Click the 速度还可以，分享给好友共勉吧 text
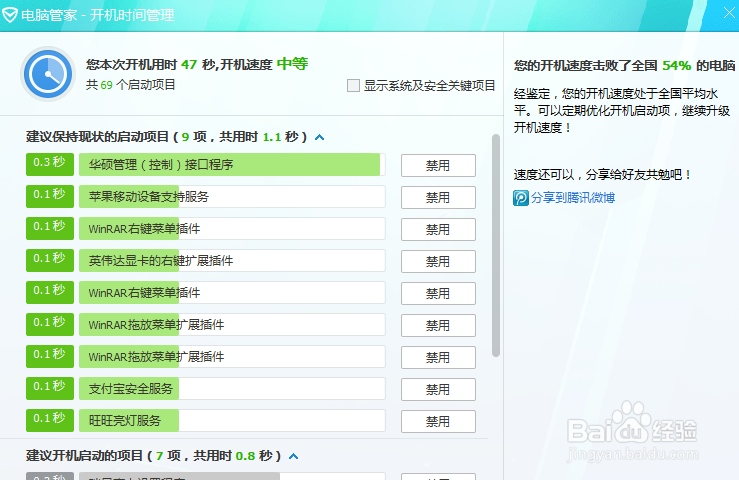739x480 pixels. click(x=603, y=175)
